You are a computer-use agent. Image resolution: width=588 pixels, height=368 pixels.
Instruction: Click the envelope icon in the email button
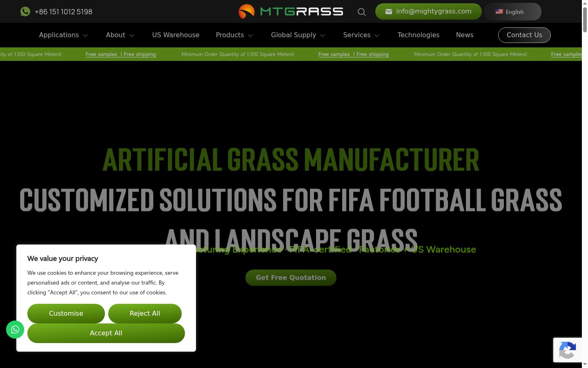(389, 11)
